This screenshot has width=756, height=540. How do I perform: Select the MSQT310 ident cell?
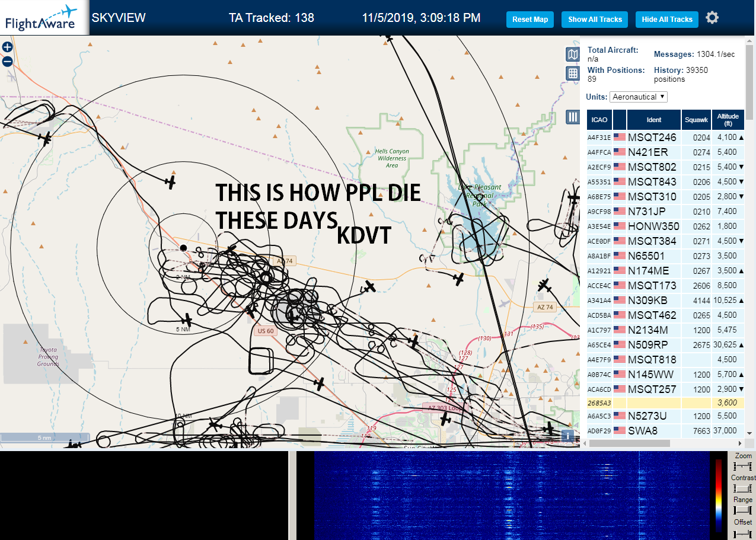coord(654,196)
